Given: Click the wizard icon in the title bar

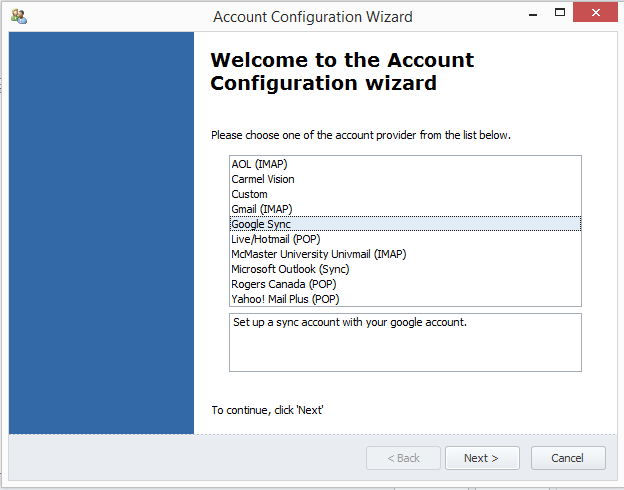Looking at the screenshot, I should point(18,16).
